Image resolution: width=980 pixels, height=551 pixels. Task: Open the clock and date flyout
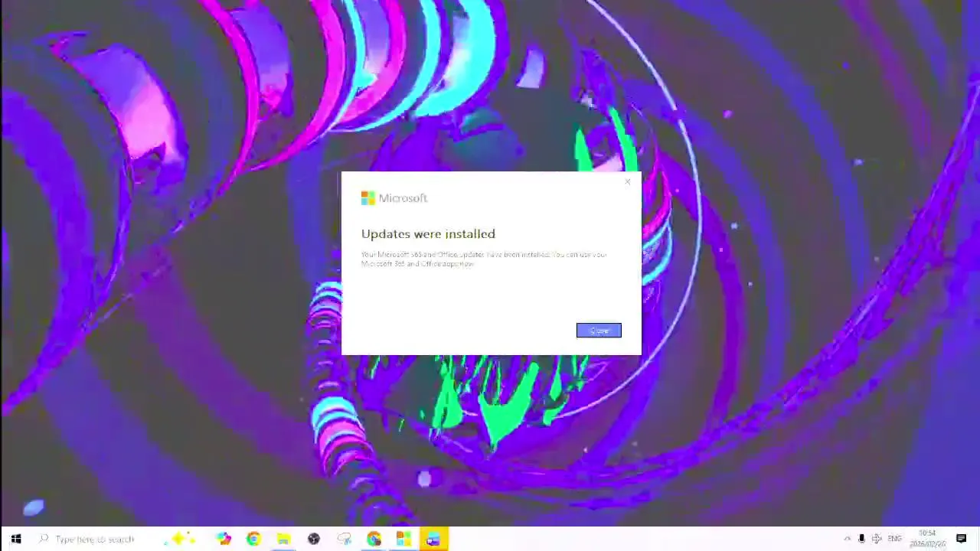(927, 539)
